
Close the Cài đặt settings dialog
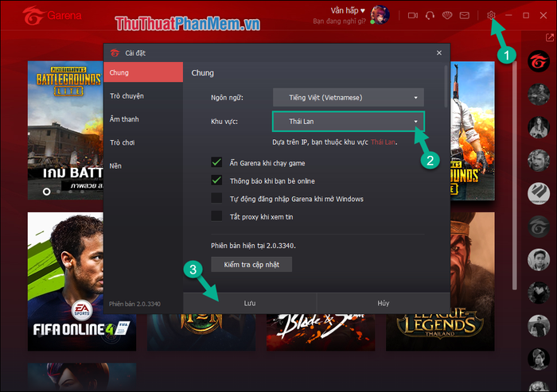click(x=439, y=53)
